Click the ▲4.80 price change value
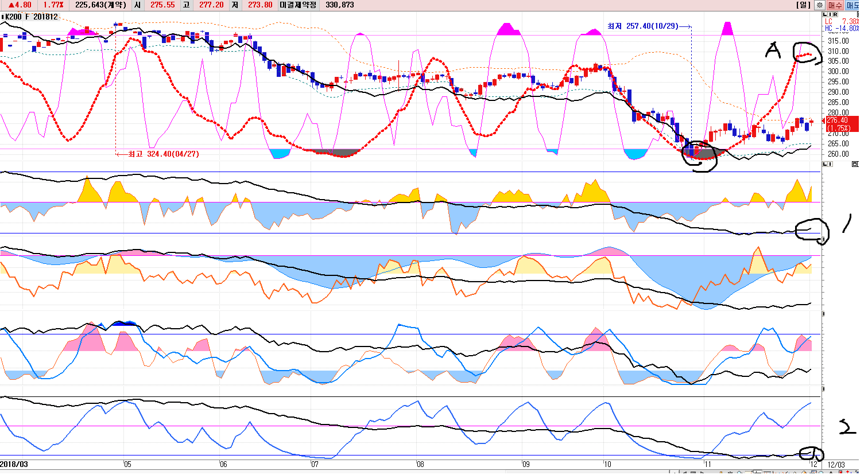 pyautogui.click(x=20, y=5)
